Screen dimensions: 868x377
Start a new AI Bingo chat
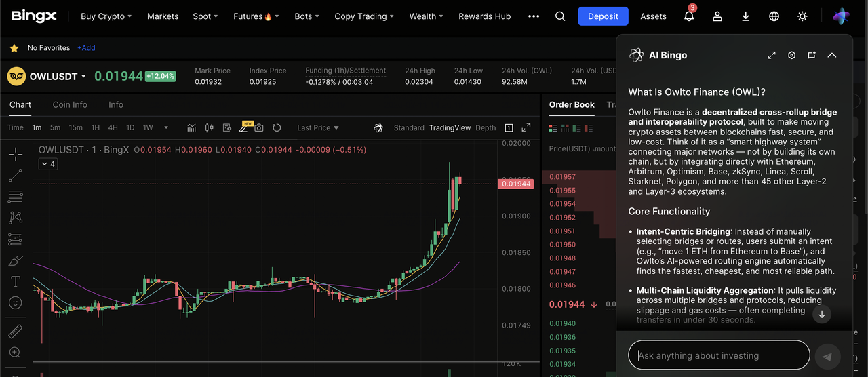812,55
